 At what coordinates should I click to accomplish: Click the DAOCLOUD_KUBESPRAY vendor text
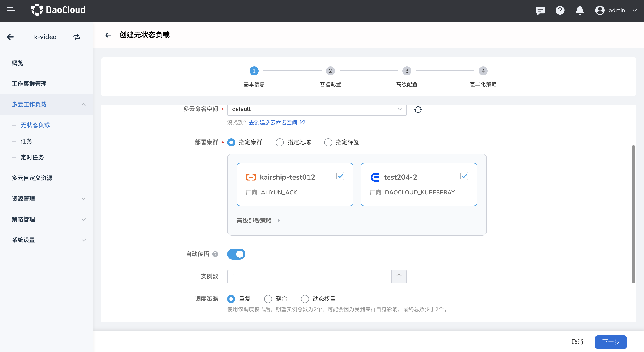coord(420,192)
